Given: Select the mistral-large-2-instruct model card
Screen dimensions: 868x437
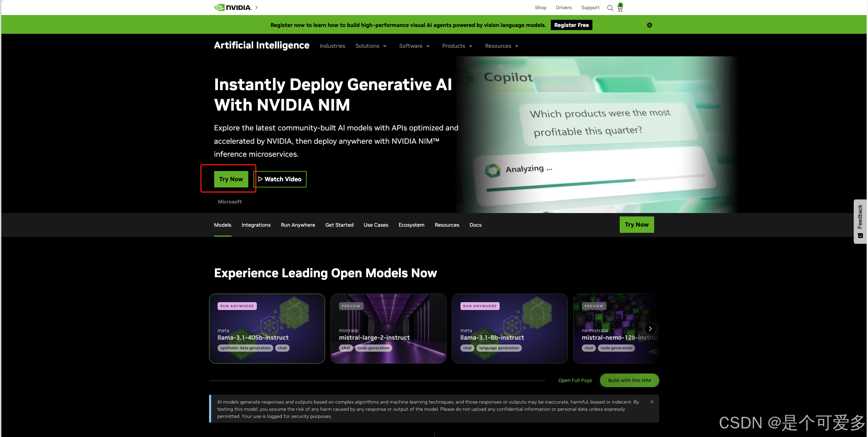Looking at the screenshot, I should click(x=388, y=329).
